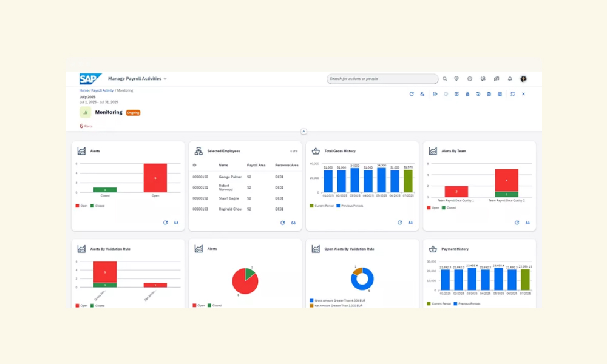
Task: Select the red Open slice in Alerts pie chart
Action: 242,283
